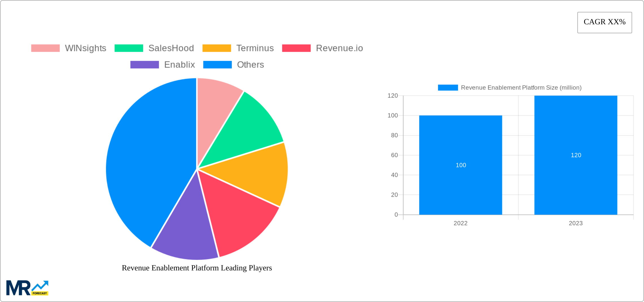Click the Enablix purple legend swatch
Screen dimensions: 644x302
coord(145,65)
